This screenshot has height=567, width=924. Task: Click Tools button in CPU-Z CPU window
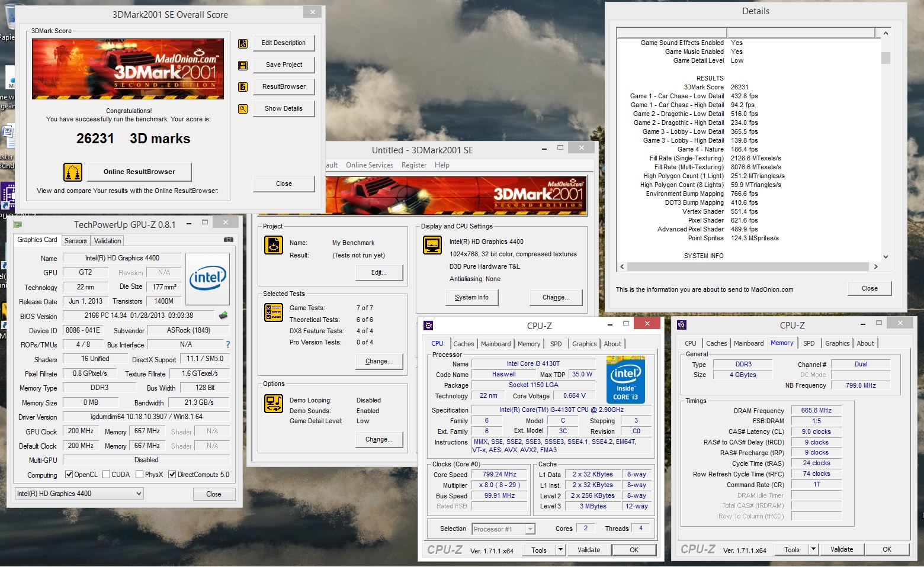pos(539,550)
